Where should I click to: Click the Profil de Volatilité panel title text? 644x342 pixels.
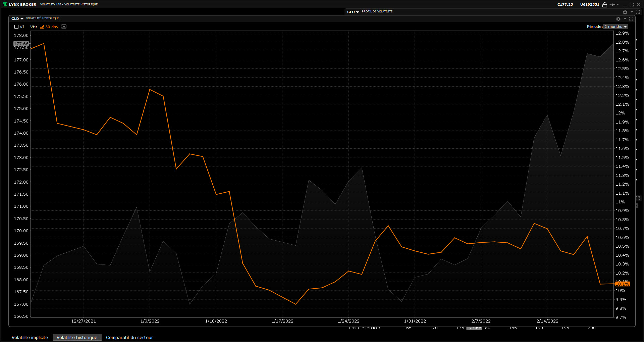[x=377, y=11]
